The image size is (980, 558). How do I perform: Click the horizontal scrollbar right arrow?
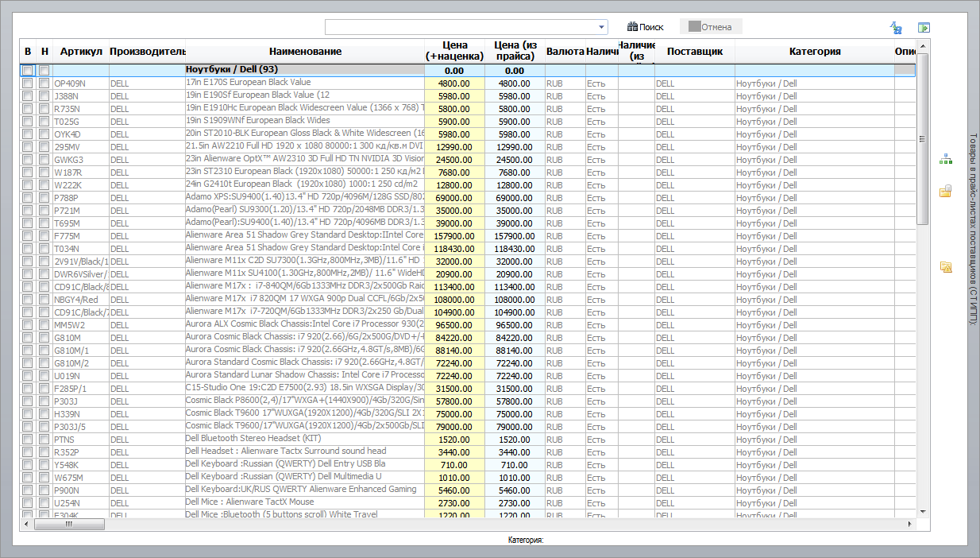pos(911,525)
